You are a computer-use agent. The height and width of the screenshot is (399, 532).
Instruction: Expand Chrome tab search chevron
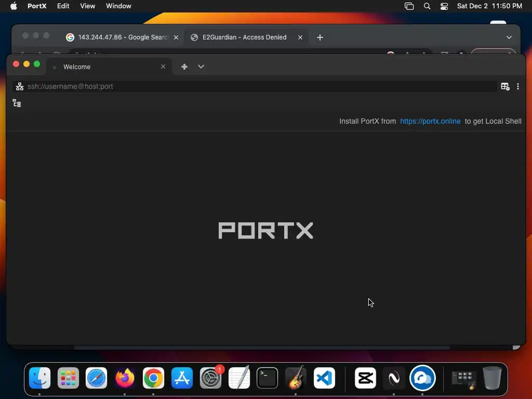pyautogui.click(x=509, y=37)
